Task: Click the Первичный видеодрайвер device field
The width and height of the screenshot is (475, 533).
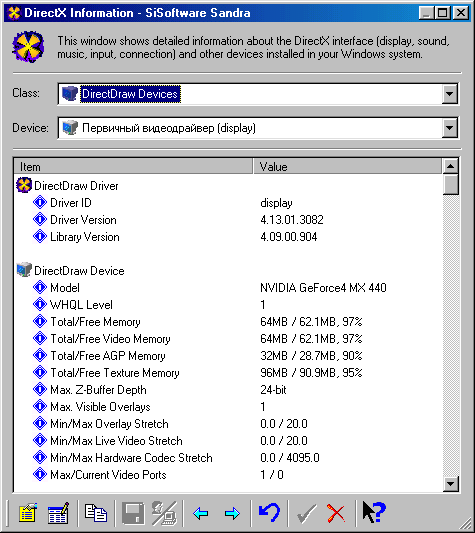Action: 258,128
